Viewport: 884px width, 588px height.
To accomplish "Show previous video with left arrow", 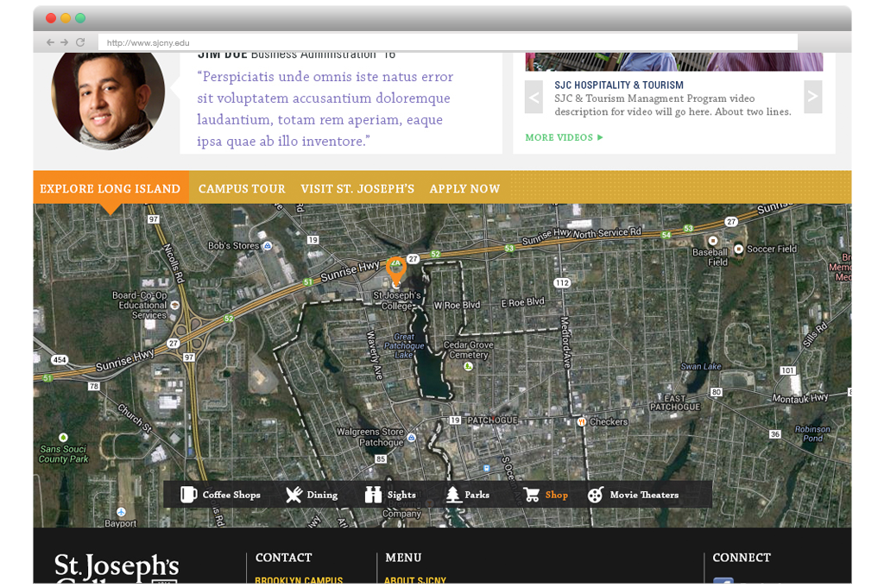I will pyautogui.click(x=534, y=98).
